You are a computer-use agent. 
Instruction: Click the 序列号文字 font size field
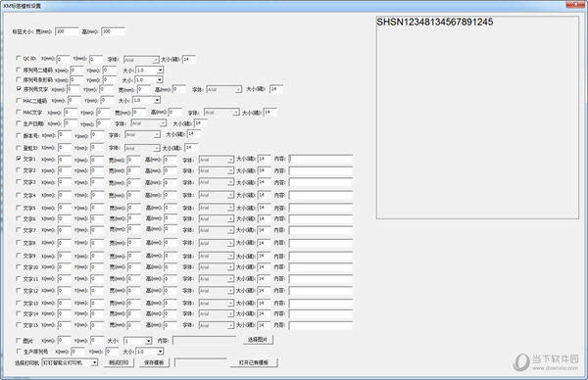[276, 89]
